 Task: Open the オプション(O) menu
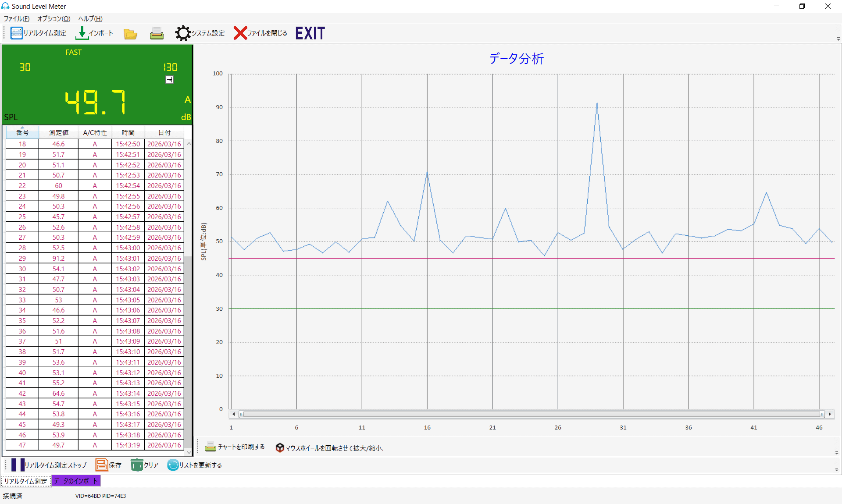click(x=54, y=19)
